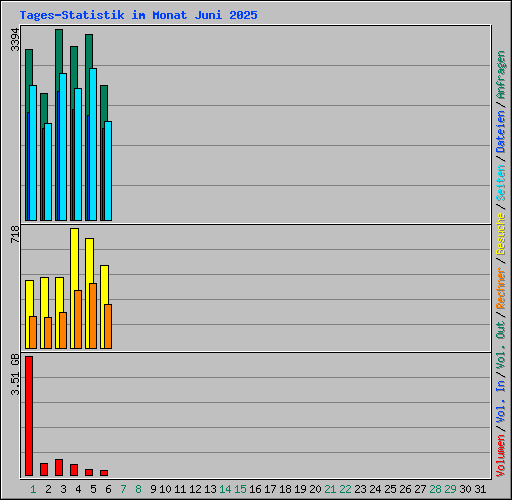Image resolution: width=512 pixels, height=500 pixels.
Task: Click the Dateien legend label
Action: click(x=500, y=131)
